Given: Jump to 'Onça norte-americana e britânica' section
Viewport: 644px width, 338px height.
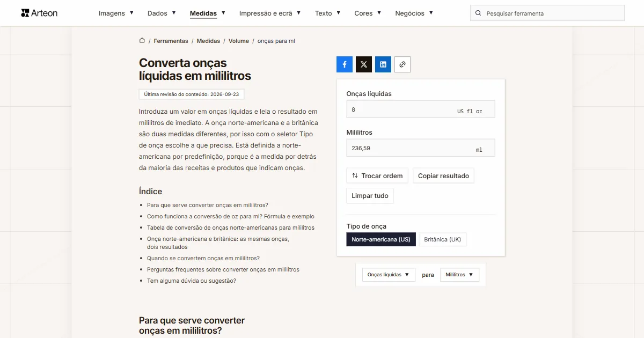Looking at the screenshot, I should pyautogui.click(x=218, y=243).
